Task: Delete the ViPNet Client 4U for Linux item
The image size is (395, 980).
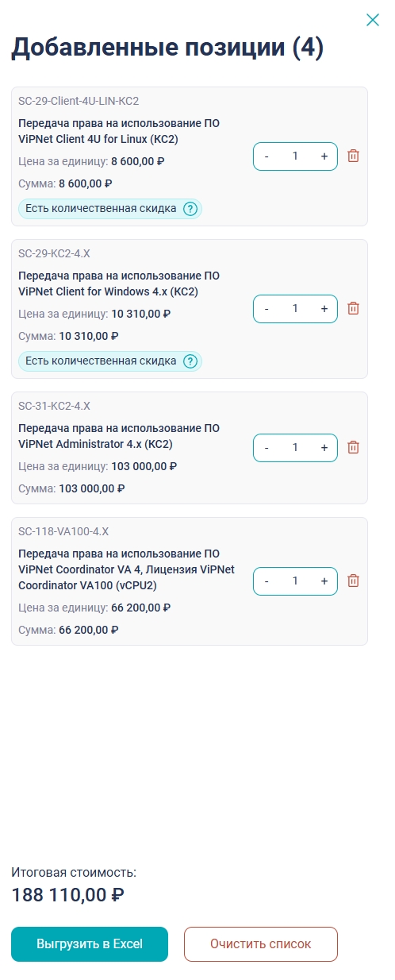Action: coord(354,156)
